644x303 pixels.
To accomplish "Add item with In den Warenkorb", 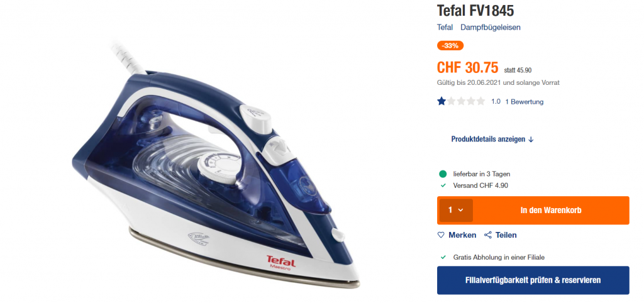I will (551, 210).
